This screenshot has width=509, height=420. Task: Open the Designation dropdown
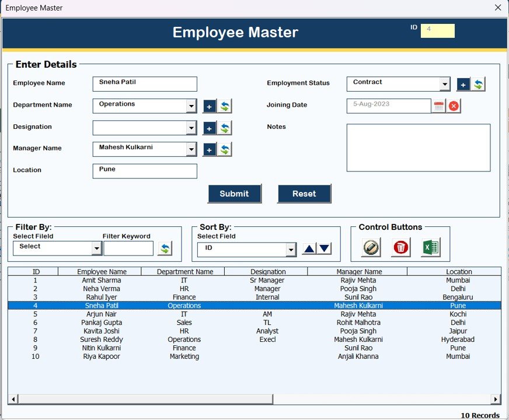pos(191,128)
